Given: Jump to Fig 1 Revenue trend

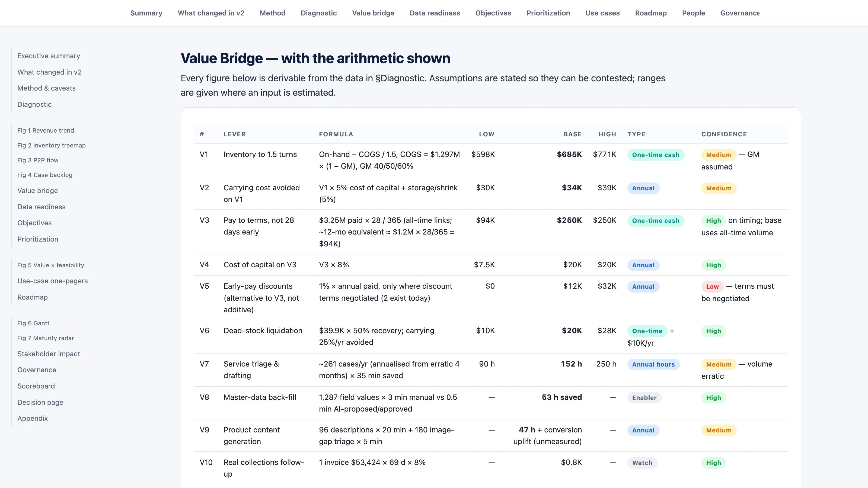Looking at the screenshot, I should point(46,130).
